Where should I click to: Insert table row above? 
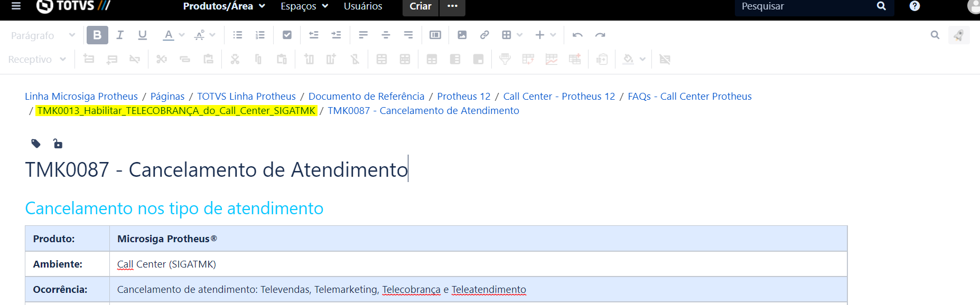tap(89, 59)
